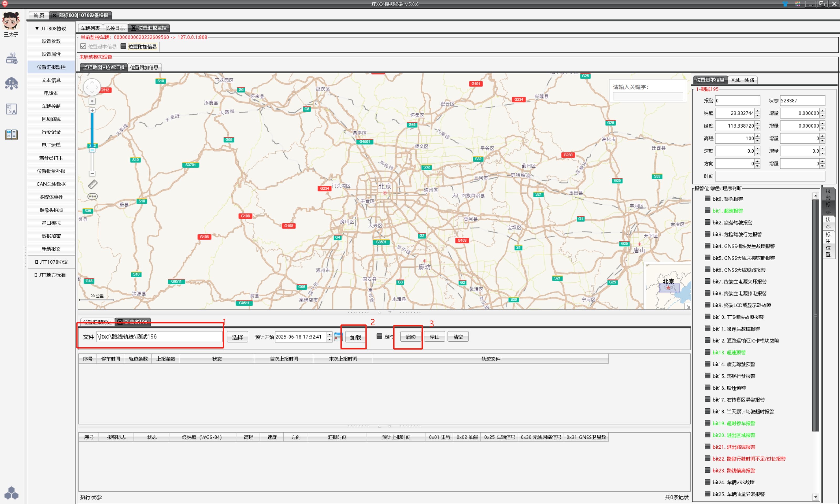Open the calendar picker beside start time
This screenshot has width=840, height=504.
(338, 337)
